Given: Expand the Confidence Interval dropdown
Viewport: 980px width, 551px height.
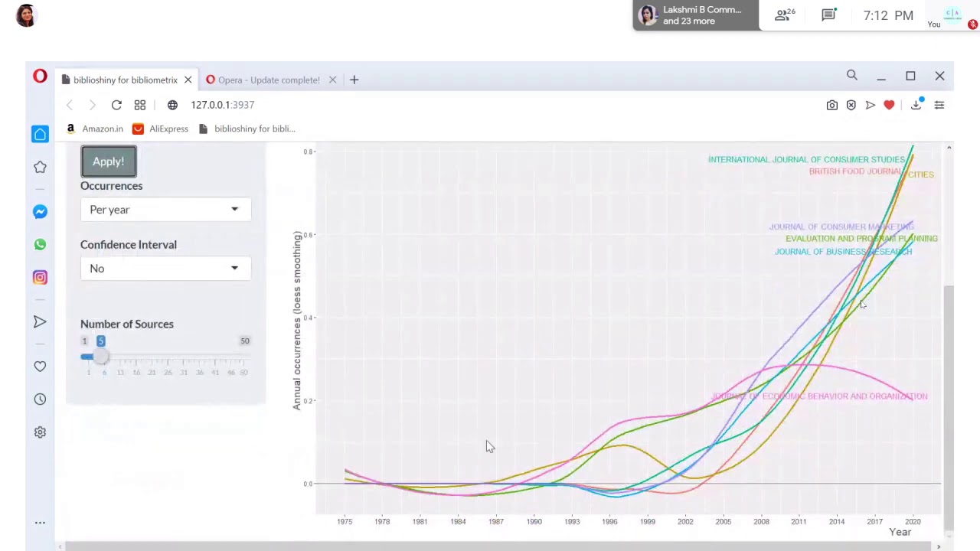Looking at the screenshot, I should point(165,269).
